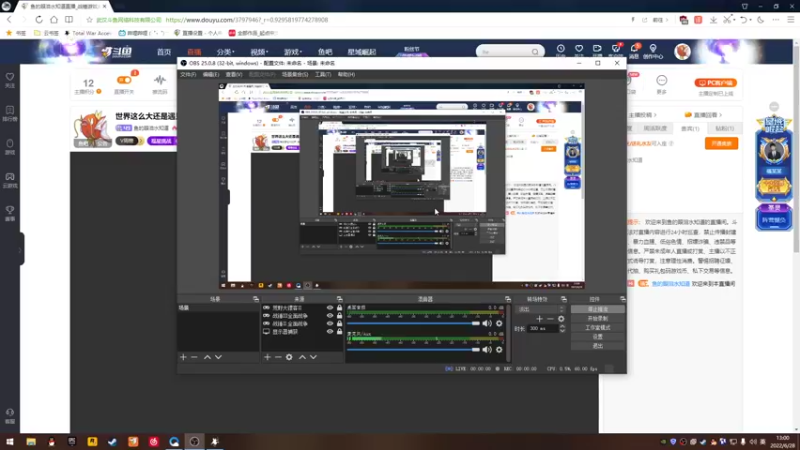
Task: Open source properties gear in the sources panel
Action: (x=289, y=357)
